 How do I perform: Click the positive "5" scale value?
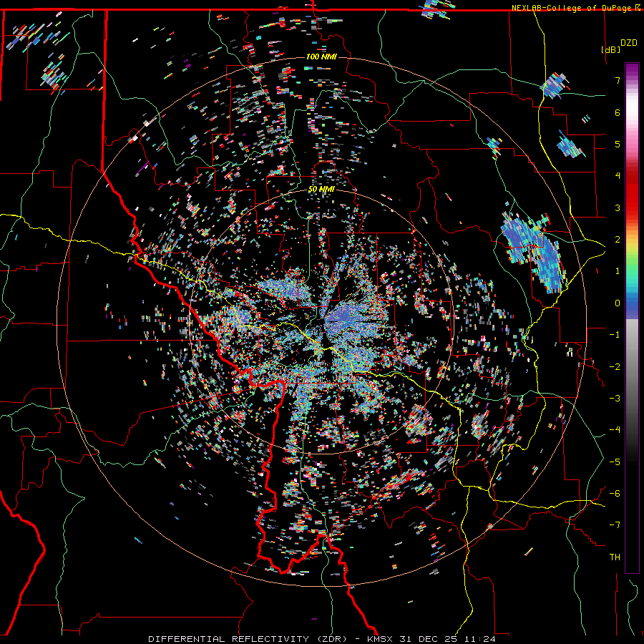[618, 144]
